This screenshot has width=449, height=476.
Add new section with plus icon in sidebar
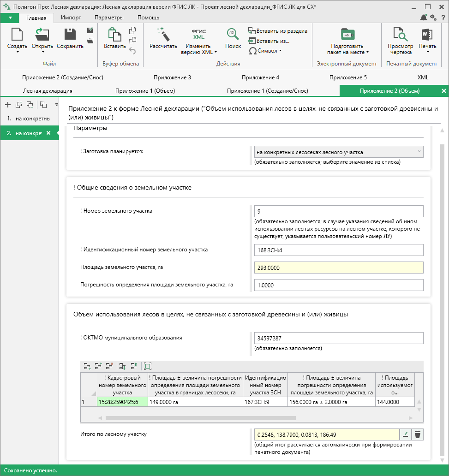pos(8,105)
